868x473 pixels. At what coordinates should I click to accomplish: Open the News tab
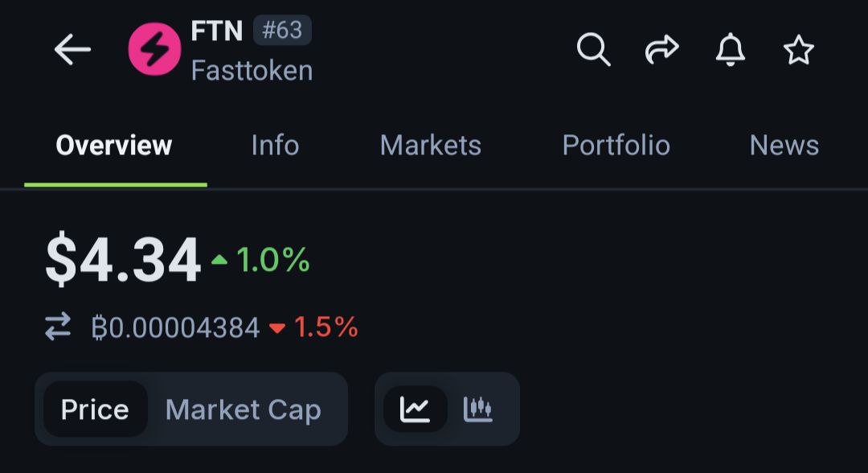coord(784,145)
